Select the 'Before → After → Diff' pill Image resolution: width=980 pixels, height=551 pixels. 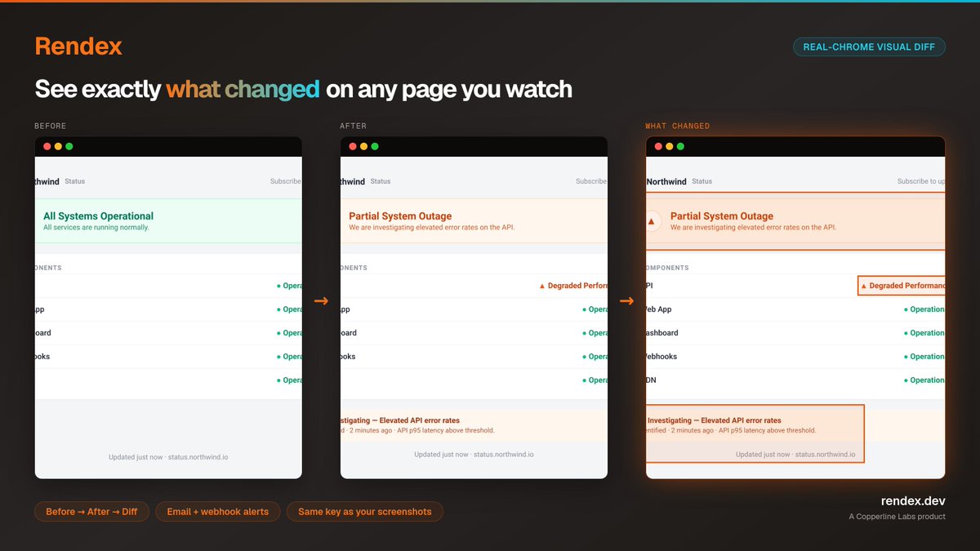pos(91,512)
